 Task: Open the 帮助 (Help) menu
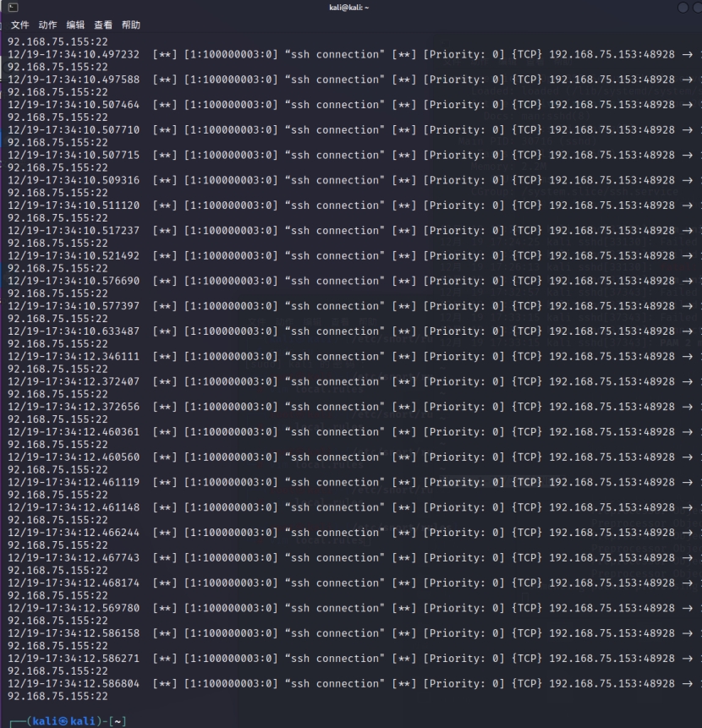click(x=131, y=25)
